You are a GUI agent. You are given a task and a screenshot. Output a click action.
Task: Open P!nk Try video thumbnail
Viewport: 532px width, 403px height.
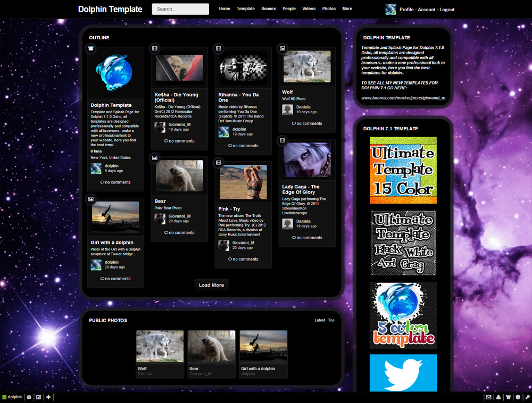pos(243,182)
